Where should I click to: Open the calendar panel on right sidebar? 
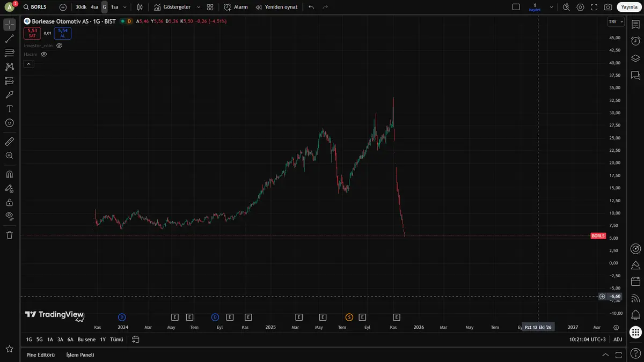coord(635,281)
